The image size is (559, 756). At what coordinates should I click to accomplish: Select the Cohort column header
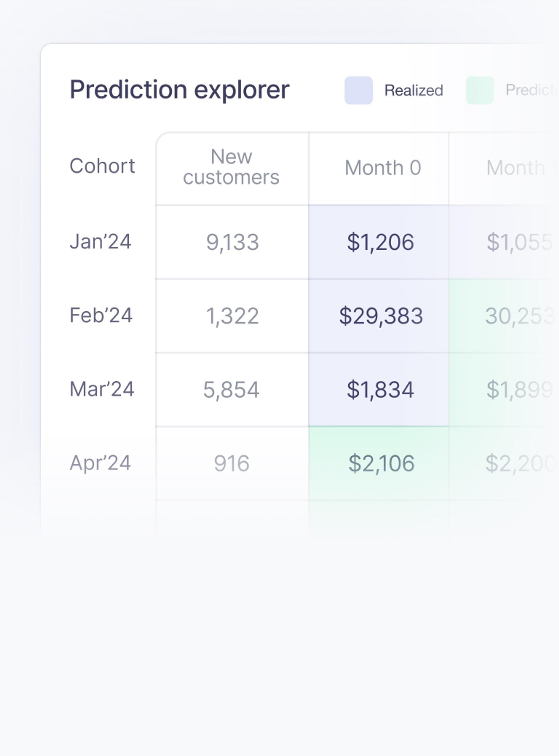[x=102, y=166]
